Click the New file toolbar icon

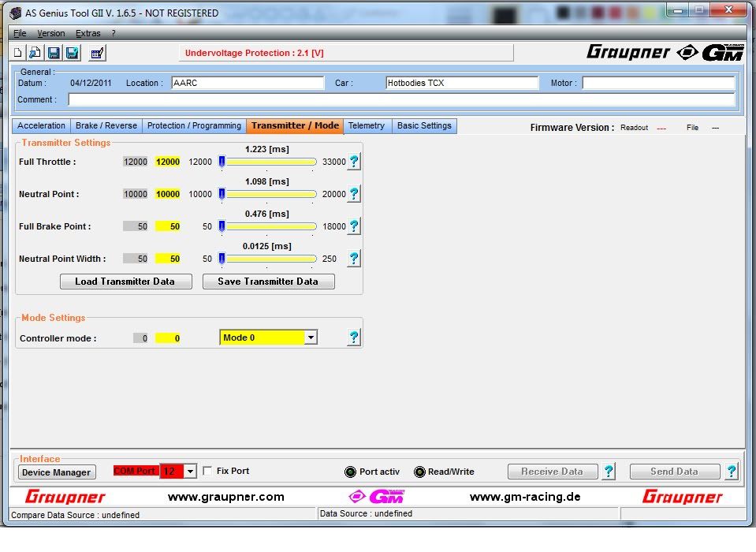pyautogui.click(x=18, y=53)
